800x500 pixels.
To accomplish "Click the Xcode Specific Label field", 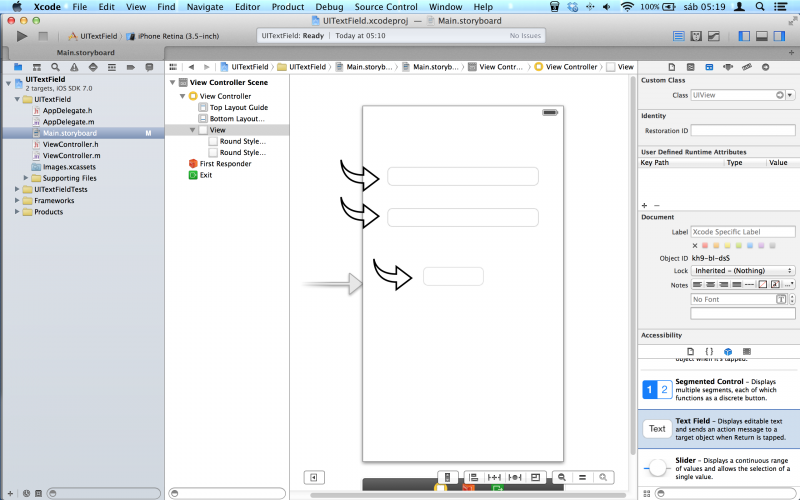I will [743, 232].
